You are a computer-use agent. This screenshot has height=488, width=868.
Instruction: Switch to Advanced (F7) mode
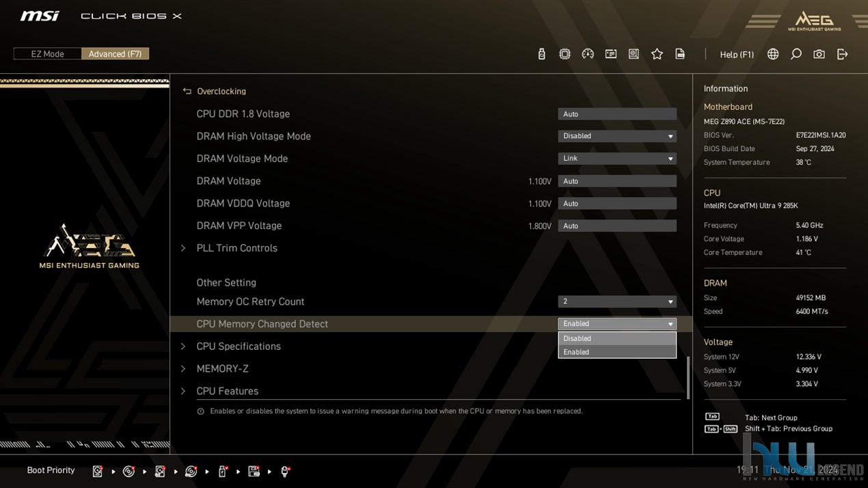(x=115, y=54)
